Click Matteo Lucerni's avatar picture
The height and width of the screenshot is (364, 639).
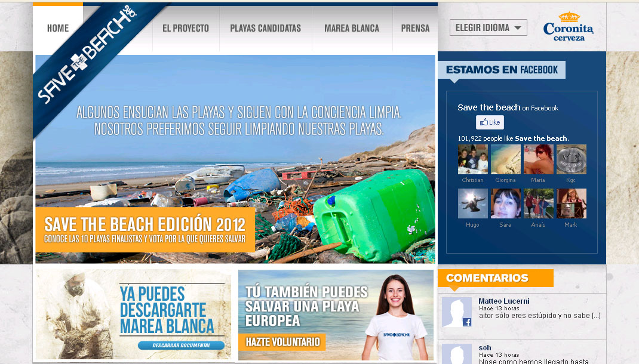(x=456, y=312)
